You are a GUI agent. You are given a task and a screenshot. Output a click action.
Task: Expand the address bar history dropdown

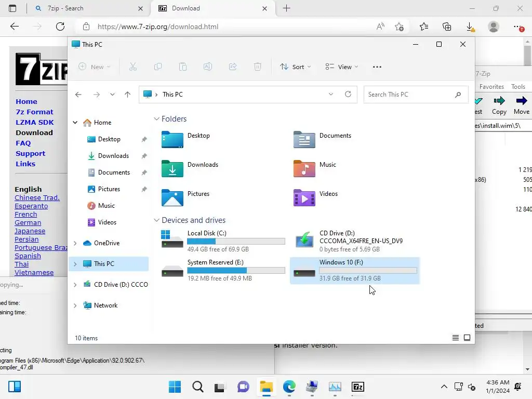point(331,95)
